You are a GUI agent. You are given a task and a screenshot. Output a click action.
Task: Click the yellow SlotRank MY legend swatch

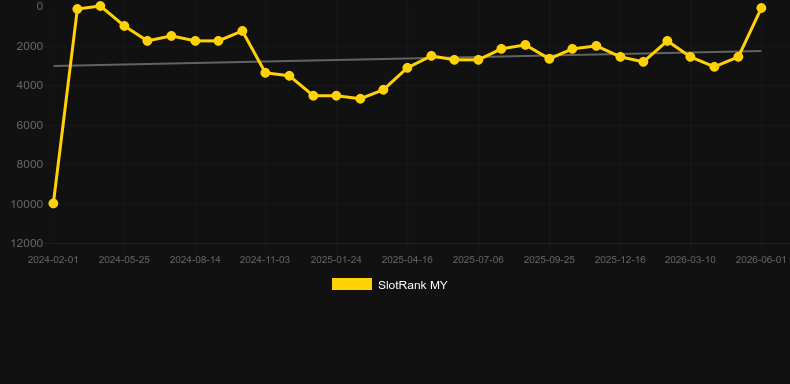coord(352,284)
